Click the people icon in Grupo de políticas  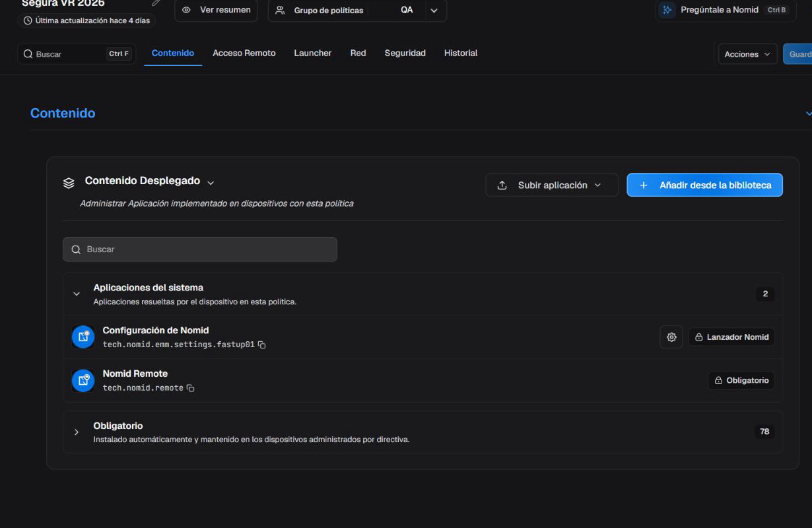pos(280,11)
